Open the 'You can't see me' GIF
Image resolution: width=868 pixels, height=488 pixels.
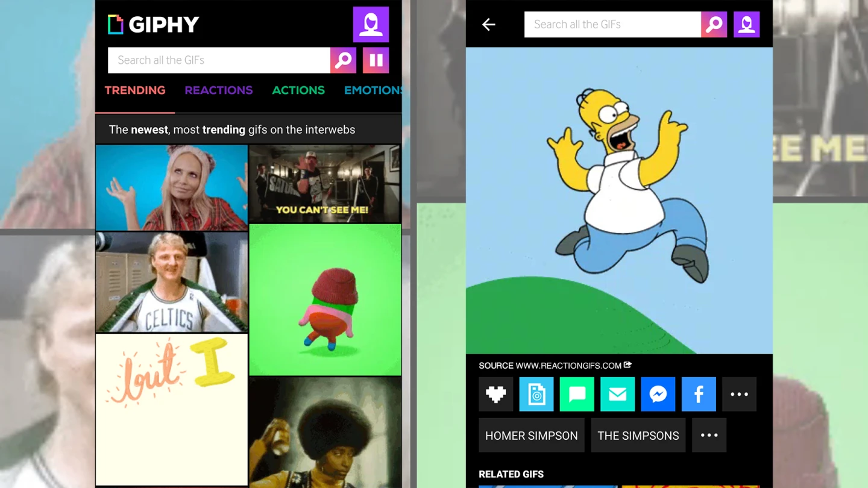325,183
